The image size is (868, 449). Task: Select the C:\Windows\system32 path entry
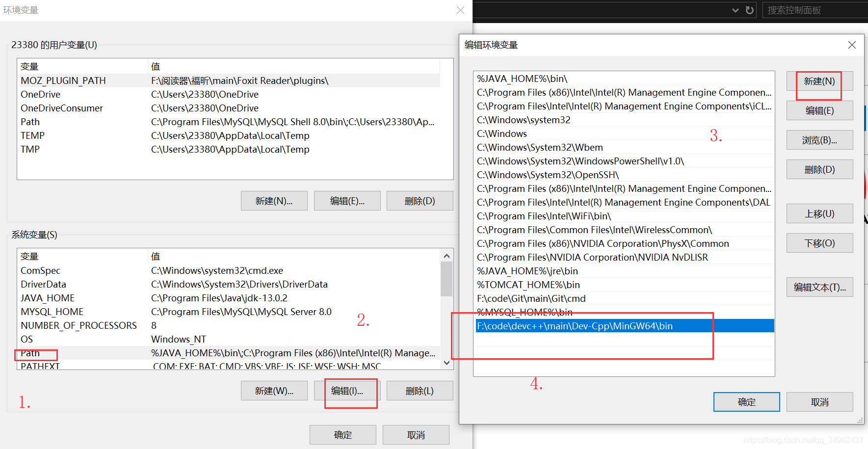624,120
